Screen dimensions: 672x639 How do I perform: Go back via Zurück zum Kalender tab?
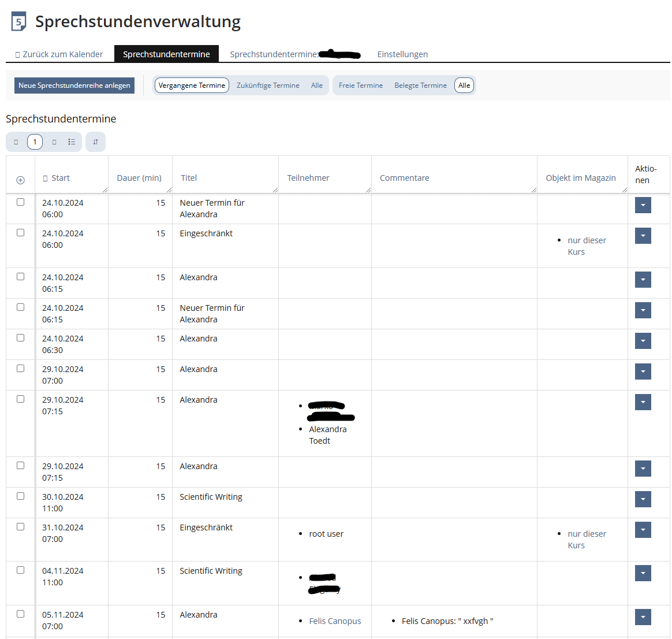click(x=59, y=54)
